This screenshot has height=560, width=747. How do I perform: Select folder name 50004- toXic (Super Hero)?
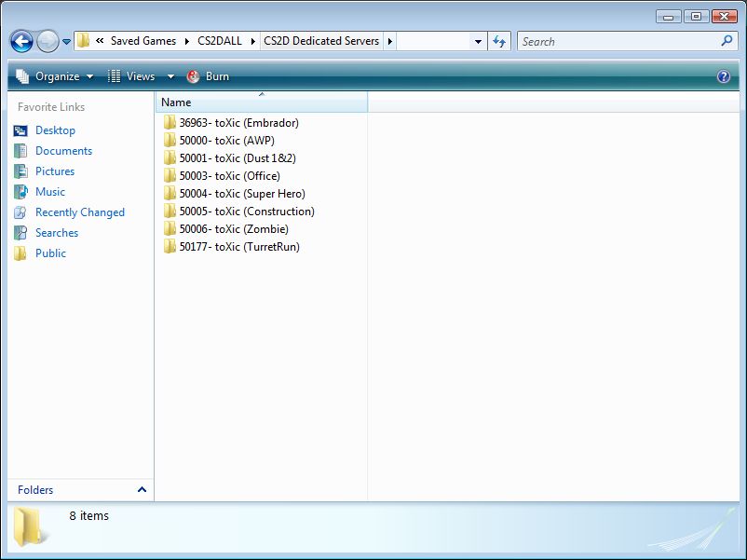[242, 194]
